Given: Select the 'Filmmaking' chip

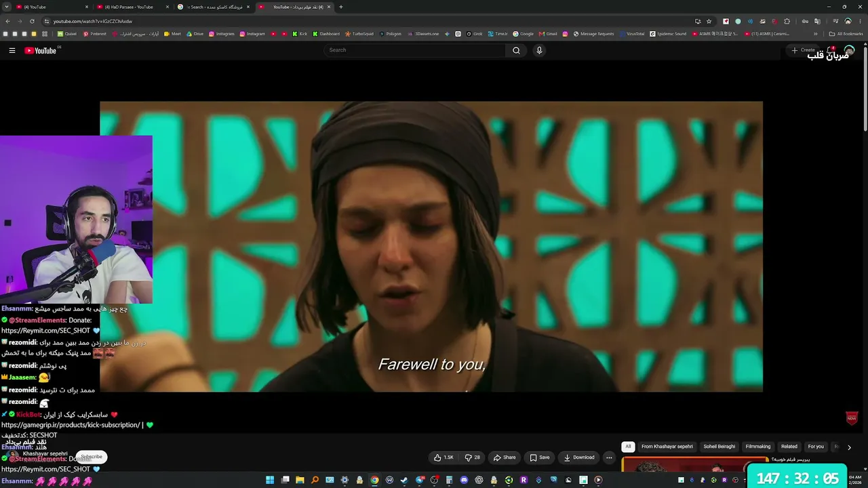Looking at the screenshot, I should coord(758,447).
